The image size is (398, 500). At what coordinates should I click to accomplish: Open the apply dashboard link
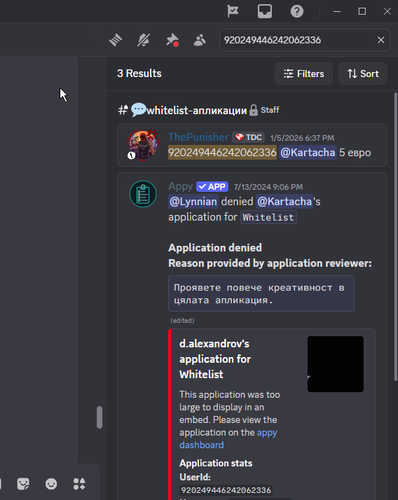pyautogui.click(x=228, y=439)
